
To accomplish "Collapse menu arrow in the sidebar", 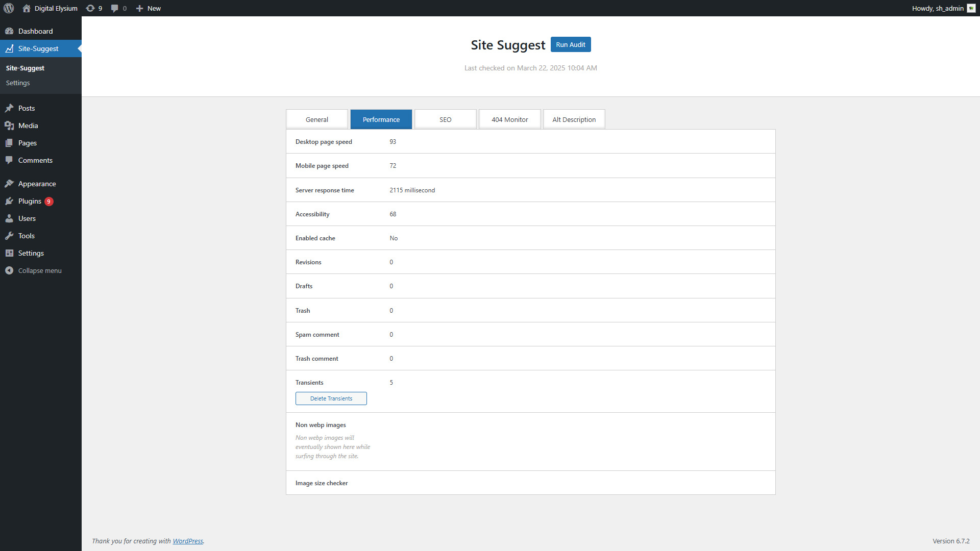I will pos(9,270).
